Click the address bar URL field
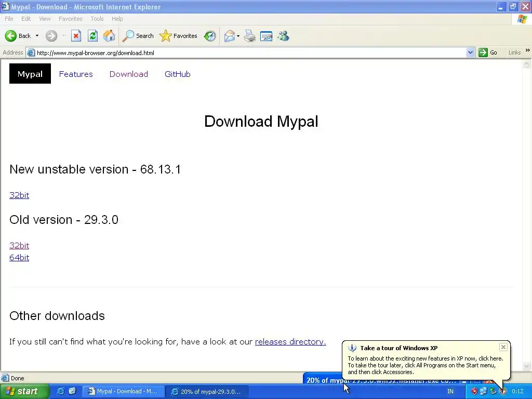The image size is (532, 399). coord(251,52)
